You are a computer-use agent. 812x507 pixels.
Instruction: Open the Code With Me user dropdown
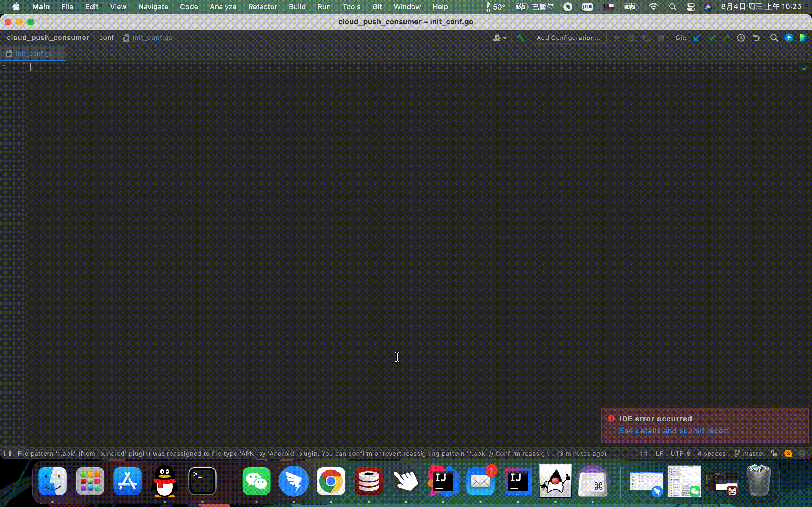coord(499,37)
